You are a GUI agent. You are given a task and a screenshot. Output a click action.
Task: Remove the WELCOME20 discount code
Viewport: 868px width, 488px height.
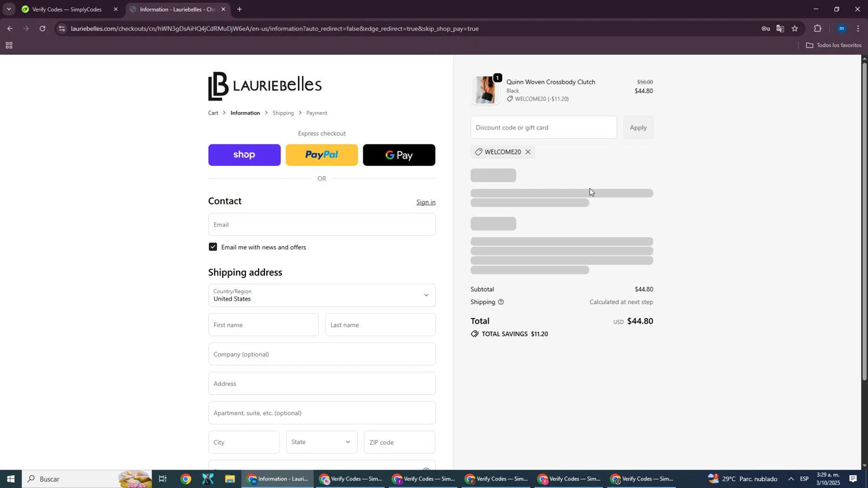[528, 152]
